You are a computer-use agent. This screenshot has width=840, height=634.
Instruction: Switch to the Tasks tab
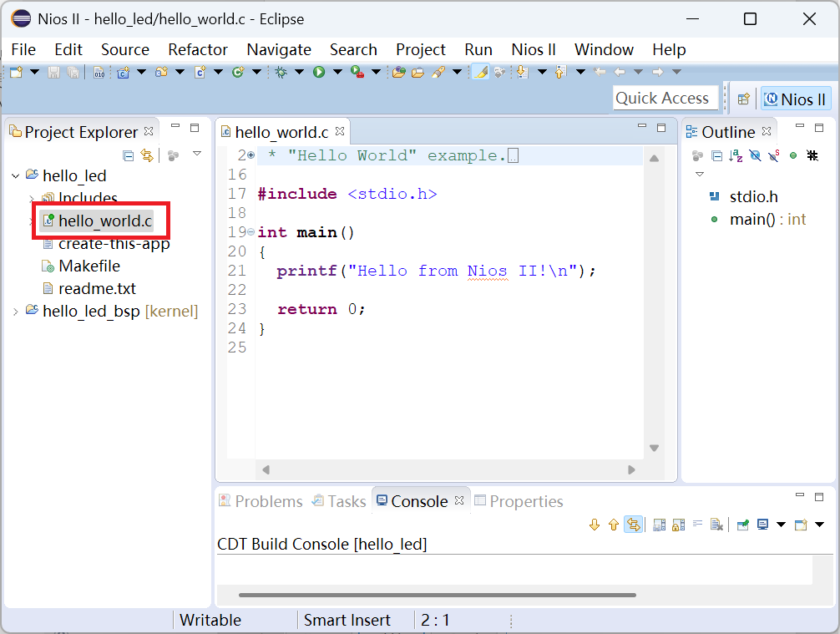coord(339,501)
